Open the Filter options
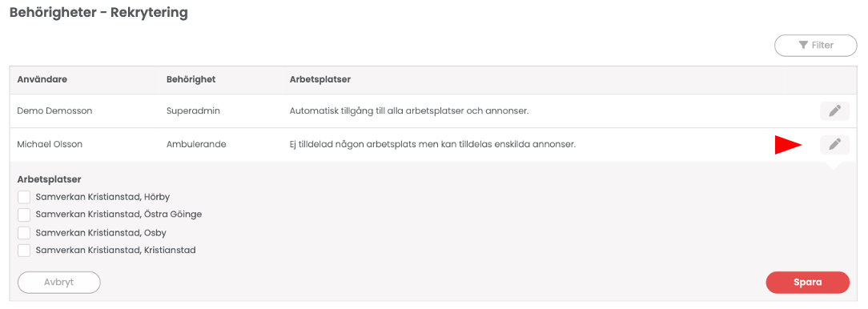This screenshot has width=868, height=309. 815,46
